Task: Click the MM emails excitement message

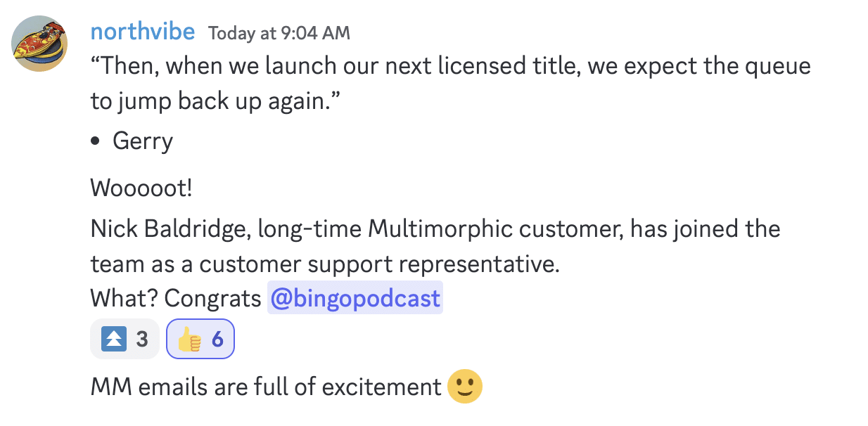Action: point(266,387)
